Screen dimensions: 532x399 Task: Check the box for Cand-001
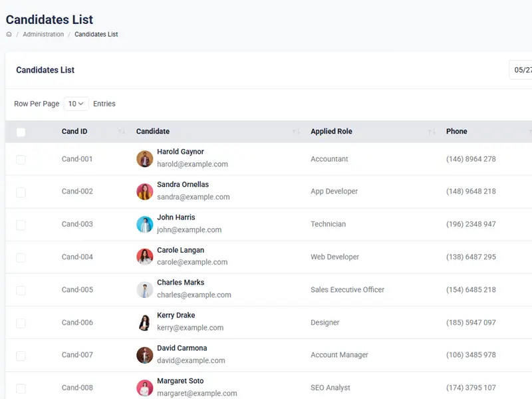coord(21,160)
